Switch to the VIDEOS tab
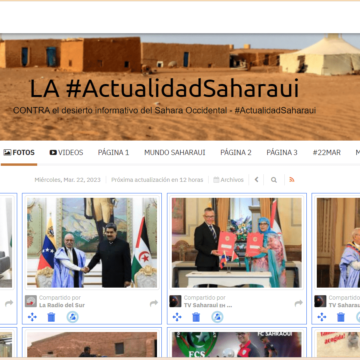 tap(66, 153)
